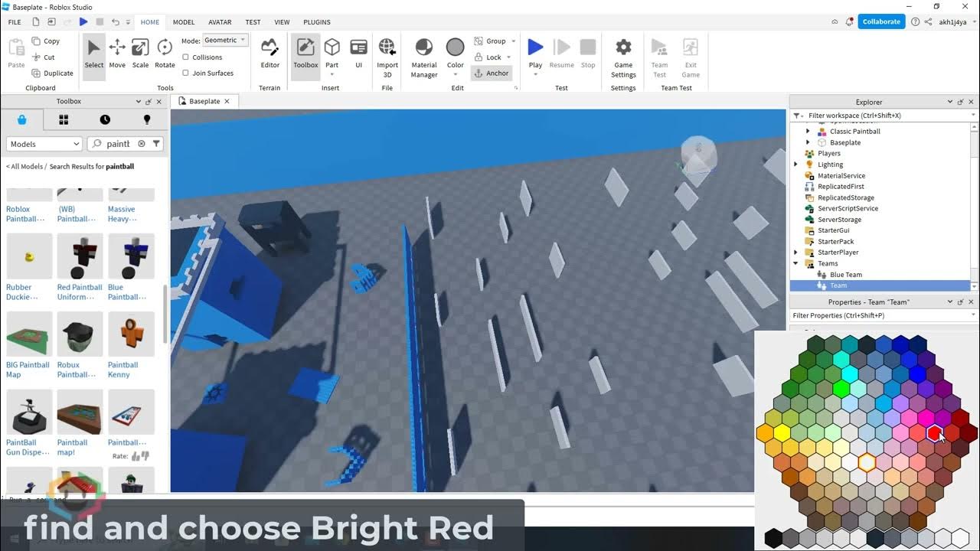980x551 pixels.
Task: Expand the StarterPlayer tree node
Action: (796, 253)
